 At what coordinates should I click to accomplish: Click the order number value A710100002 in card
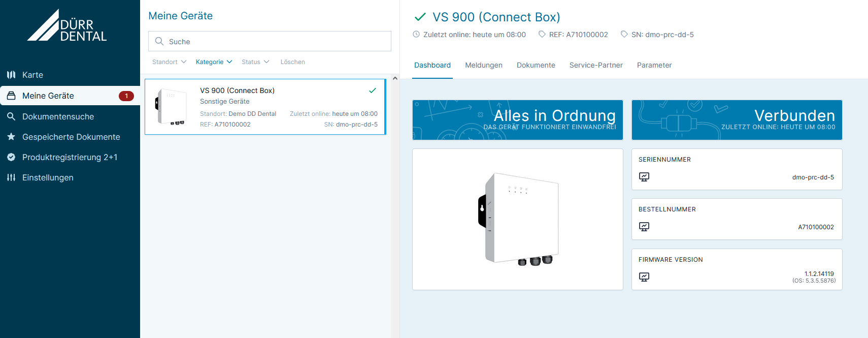pyautogui.click(x=816, y=227)
